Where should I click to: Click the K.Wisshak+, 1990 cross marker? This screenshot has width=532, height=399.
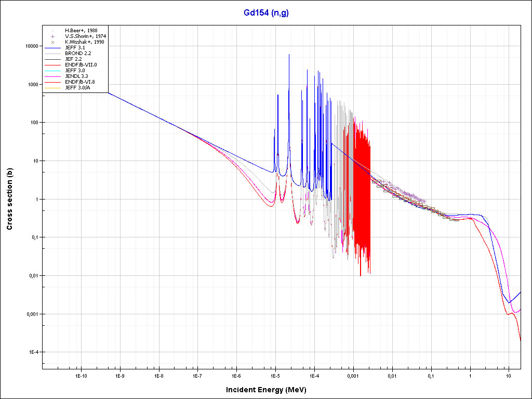coord(53,42)
